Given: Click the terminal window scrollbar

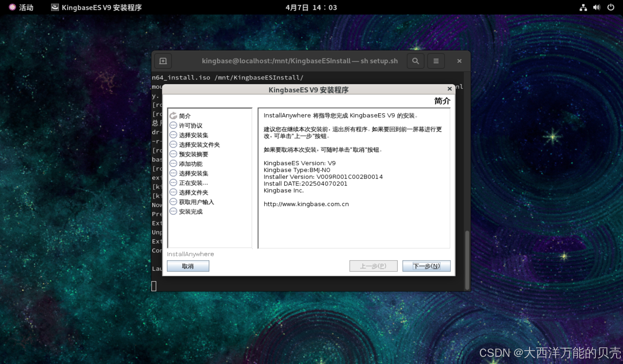Looking at the screenshot, I should [467, 260].
